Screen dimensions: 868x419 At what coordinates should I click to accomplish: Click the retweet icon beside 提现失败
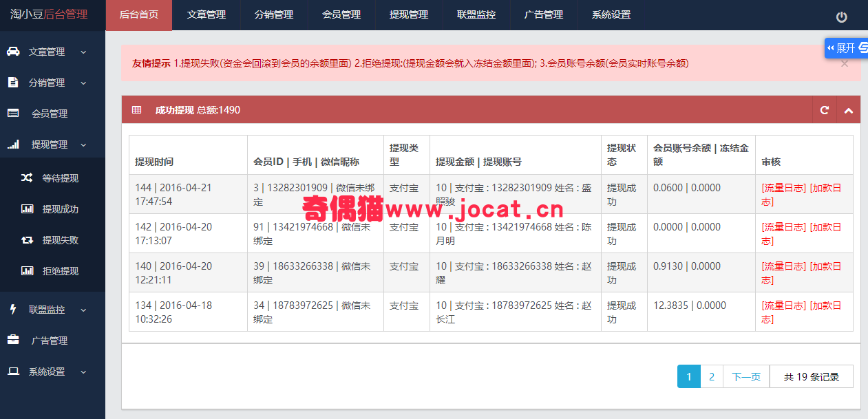pyautogui.click(x=27, y=239)
